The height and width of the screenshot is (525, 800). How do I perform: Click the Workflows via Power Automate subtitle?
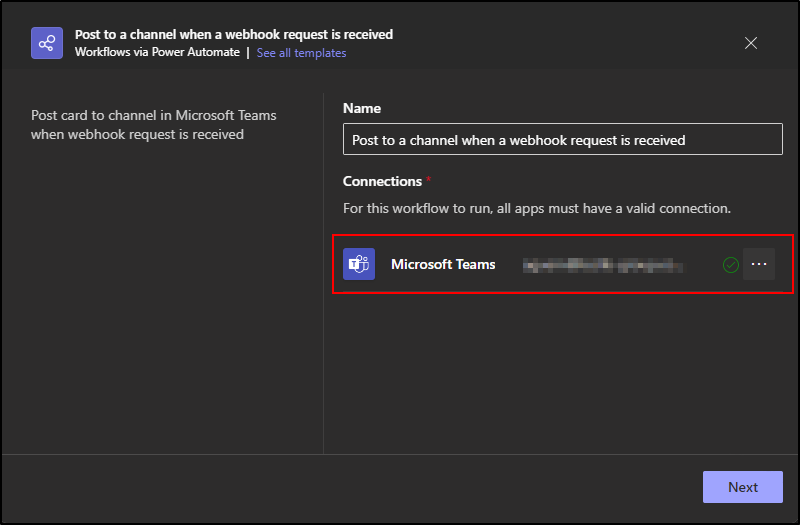(157, 53)
